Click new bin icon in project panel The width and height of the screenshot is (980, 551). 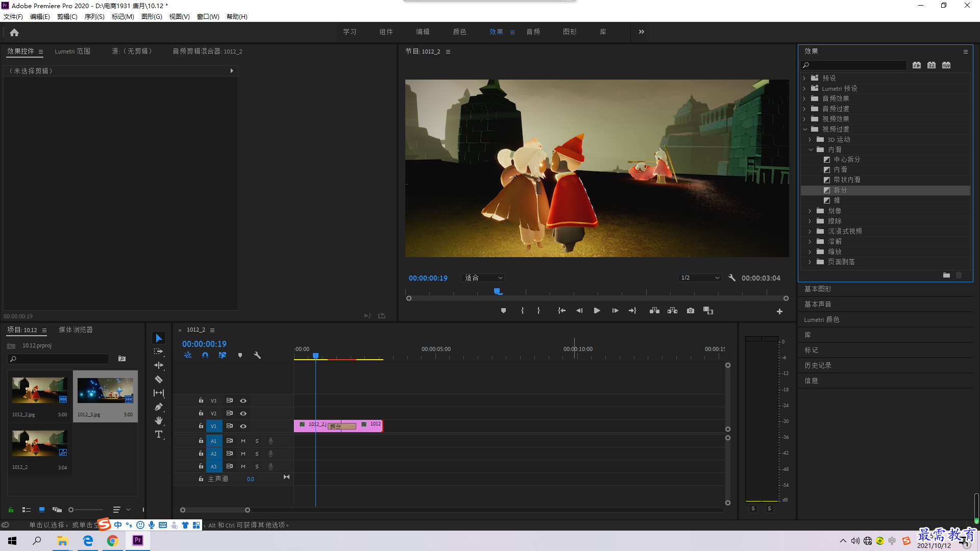(122, 359)
